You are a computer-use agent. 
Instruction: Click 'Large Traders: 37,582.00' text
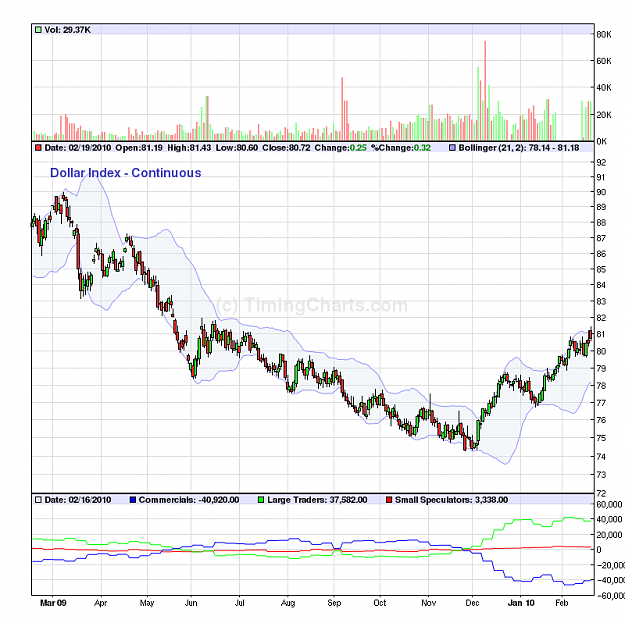click(x=317, y=500)
